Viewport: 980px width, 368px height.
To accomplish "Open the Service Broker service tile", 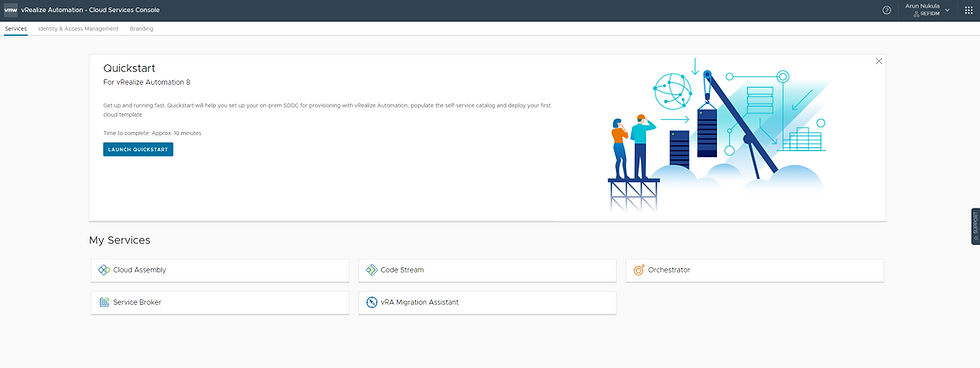I will (220, 302).
